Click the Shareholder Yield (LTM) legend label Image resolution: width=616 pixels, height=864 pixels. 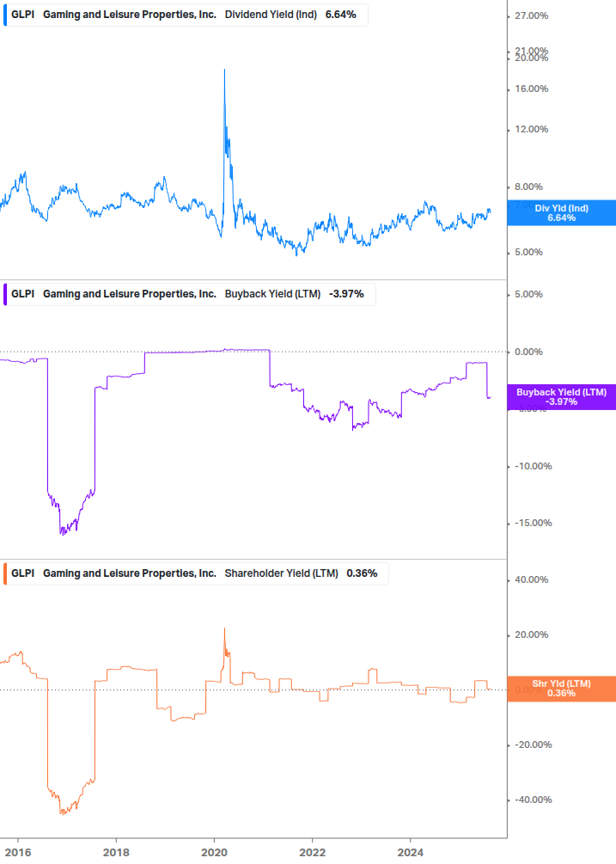tap(281, 573)
